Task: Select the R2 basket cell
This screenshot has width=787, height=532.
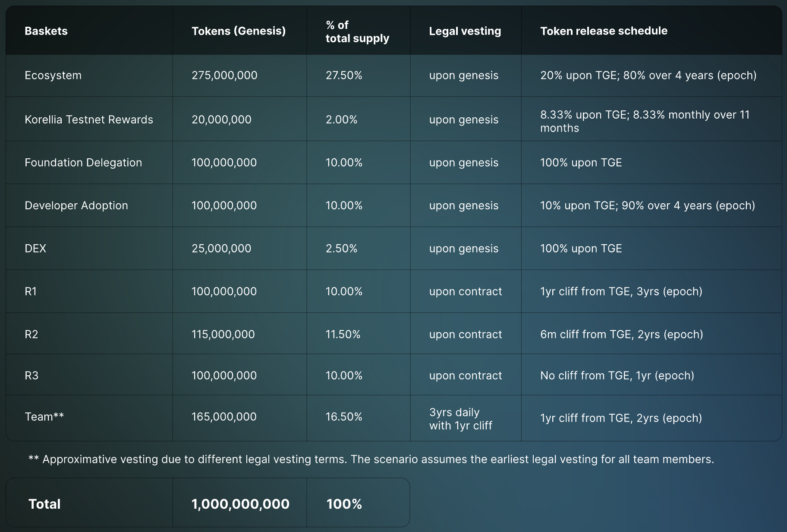Action: point(31,334)
